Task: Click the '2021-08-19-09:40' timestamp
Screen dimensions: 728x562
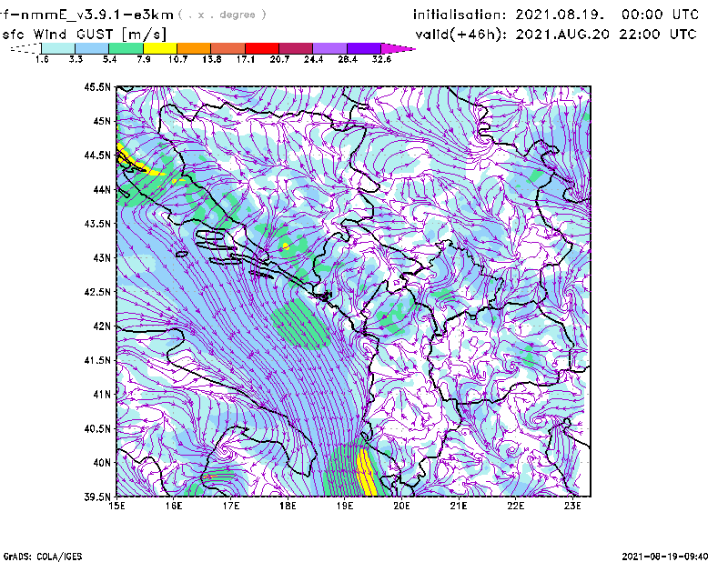Action: coord(665,557)
